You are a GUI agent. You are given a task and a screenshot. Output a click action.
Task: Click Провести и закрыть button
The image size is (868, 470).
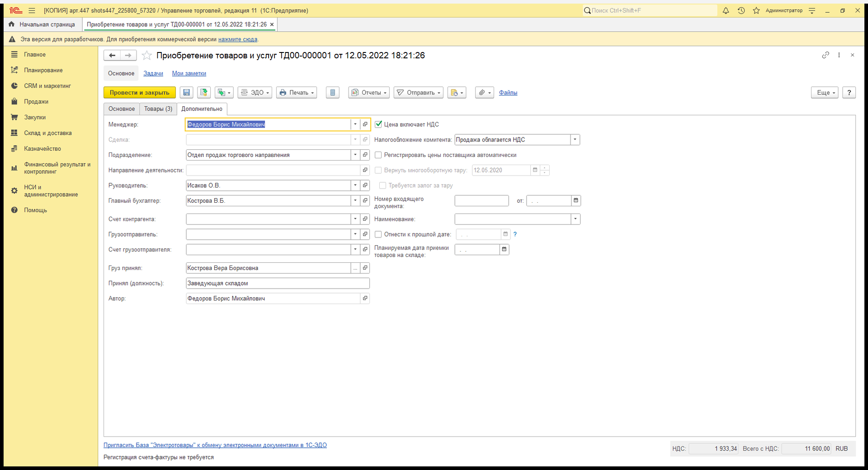[140, 93]
